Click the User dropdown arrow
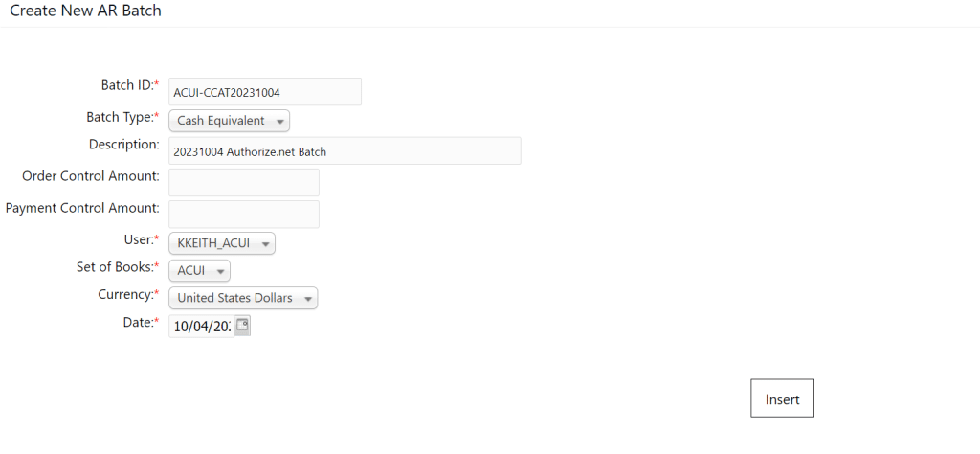The image size is (980, 454). 266,244
